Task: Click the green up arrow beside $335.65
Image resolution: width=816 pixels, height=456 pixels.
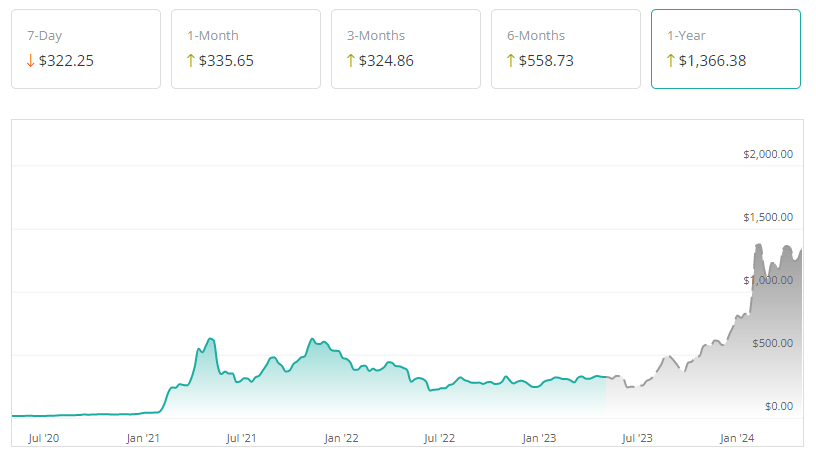Action: [x=191, y=61]
